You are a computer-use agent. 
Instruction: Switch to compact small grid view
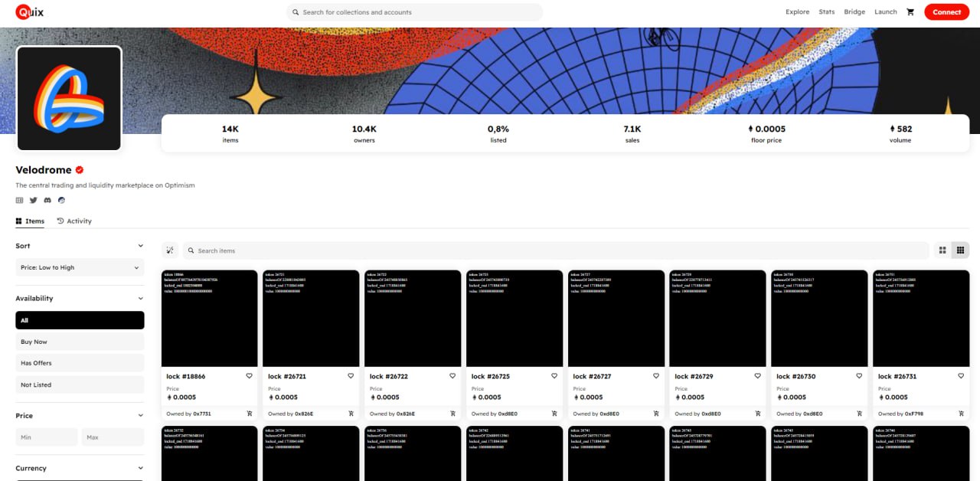click(x=960, y=250)
